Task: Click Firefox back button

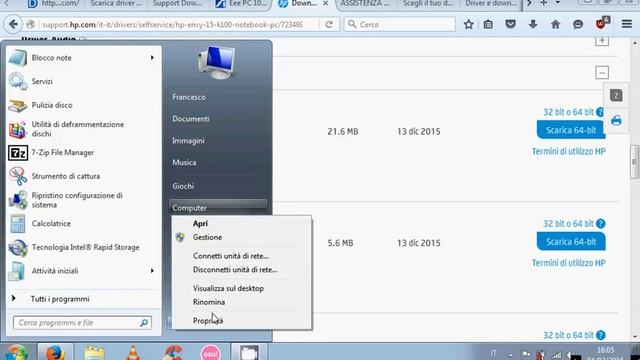Action: 13,24
